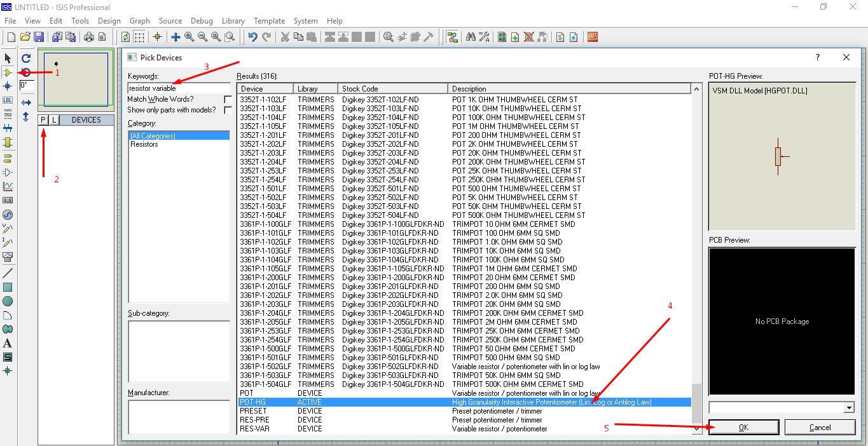Open the Debug menu
868x446 pixels.
pyautogui.click(x=202, y=21)
